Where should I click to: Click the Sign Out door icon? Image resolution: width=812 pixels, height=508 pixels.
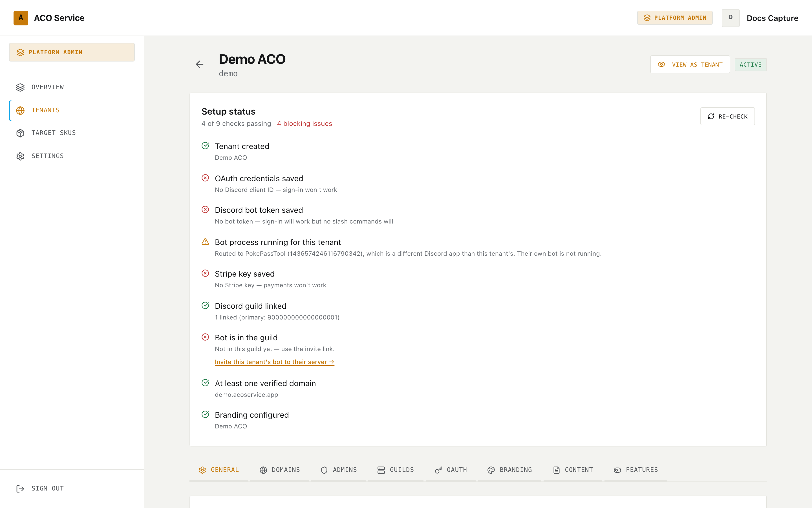(20, 489)
